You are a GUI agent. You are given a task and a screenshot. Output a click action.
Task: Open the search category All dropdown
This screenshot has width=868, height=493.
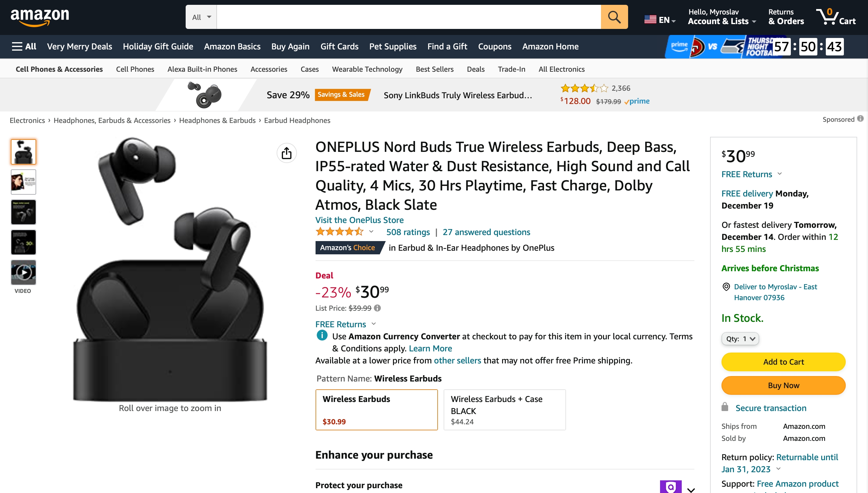[201, 17]
